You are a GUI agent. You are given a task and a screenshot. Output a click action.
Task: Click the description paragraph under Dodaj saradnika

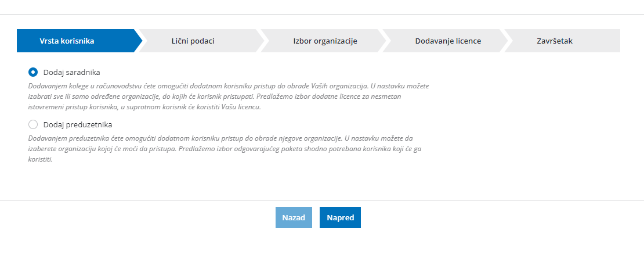pyautogui.click(x=229, y=96)
